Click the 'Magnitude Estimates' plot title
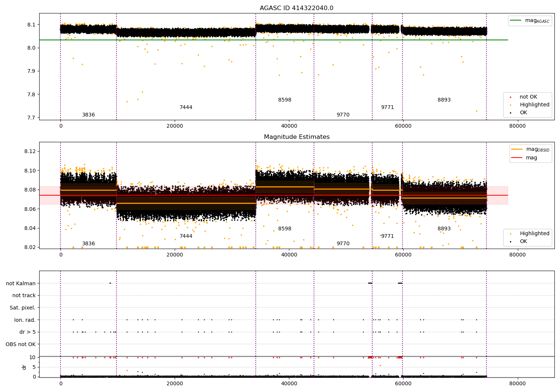560x392 pixels. 296,137
